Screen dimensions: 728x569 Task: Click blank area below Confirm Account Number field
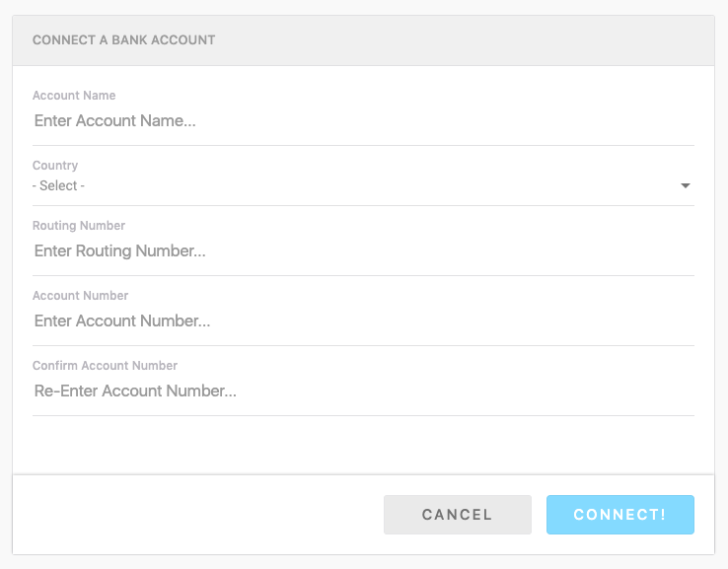[363, 444]
